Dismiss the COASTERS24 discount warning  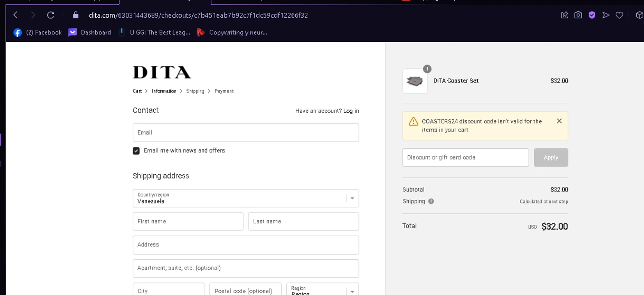tap(559, 121)
